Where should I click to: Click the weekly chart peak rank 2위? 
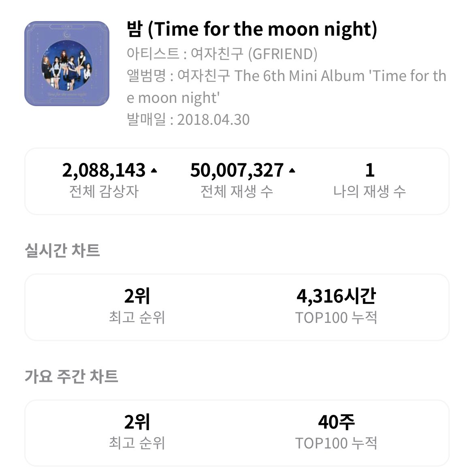[137, 422]
